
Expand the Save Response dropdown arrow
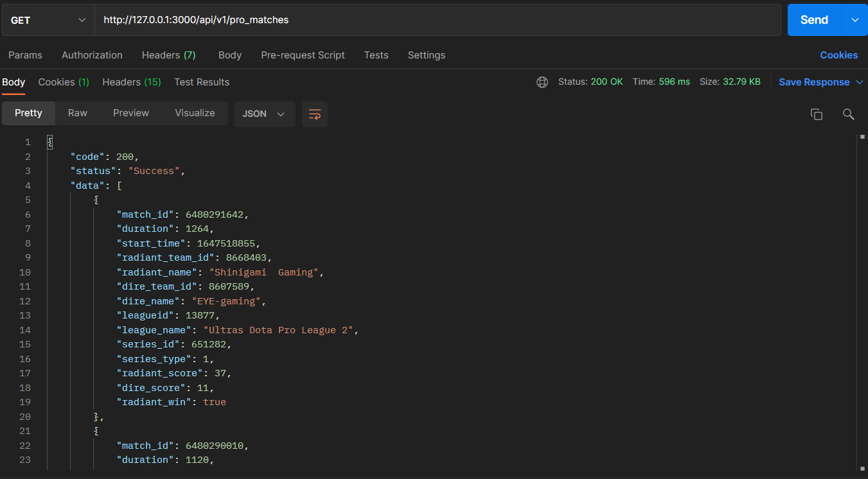click(860, 82)
